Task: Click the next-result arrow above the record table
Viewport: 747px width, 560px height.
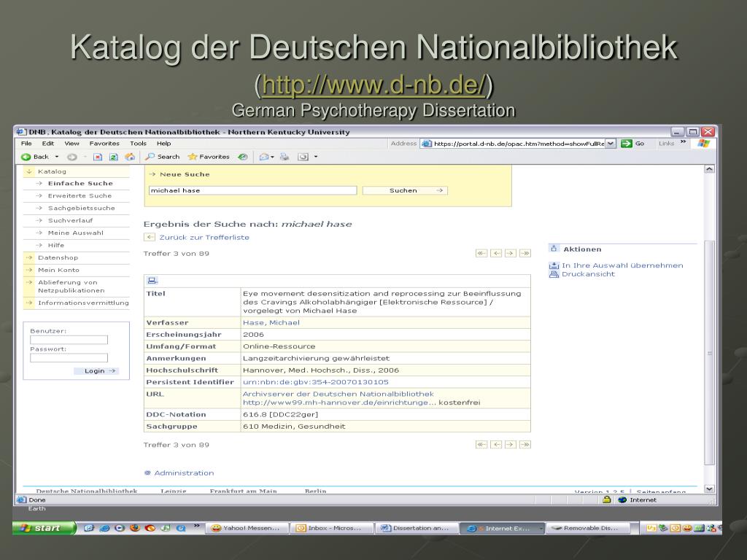Action: click(x=510, y=253)
